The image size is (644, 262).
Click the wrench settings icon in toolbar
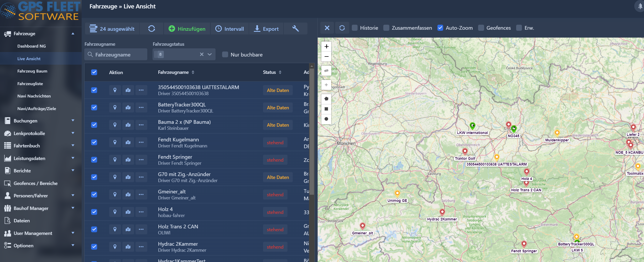[x=295, y=29]
